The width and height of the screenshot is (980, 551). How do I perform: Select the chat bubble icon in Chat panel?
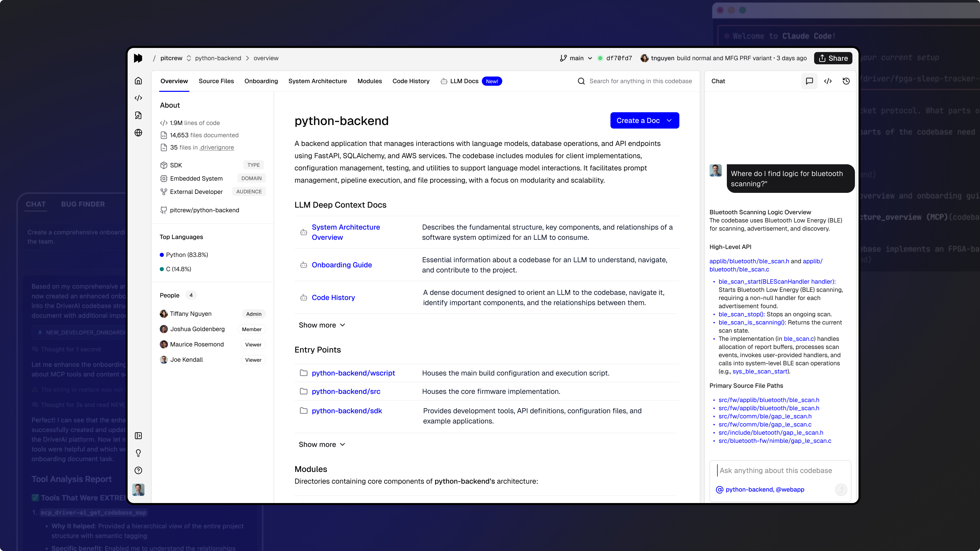point(809,81)
